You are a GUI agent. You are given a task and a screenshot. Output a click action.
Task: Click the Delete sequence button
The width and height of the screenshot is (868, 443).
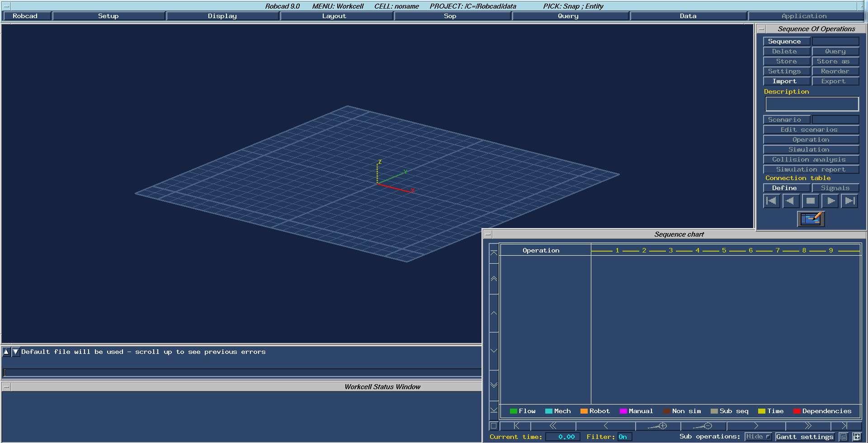(x=787, y=52)
